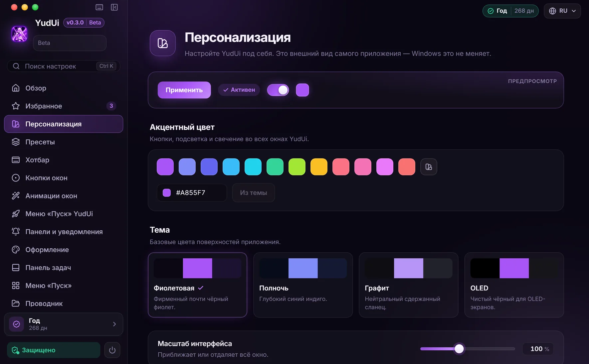Click the 100 % scale value field
The width and height of the screenshot is (589, 364).
[x=538, y=349]
